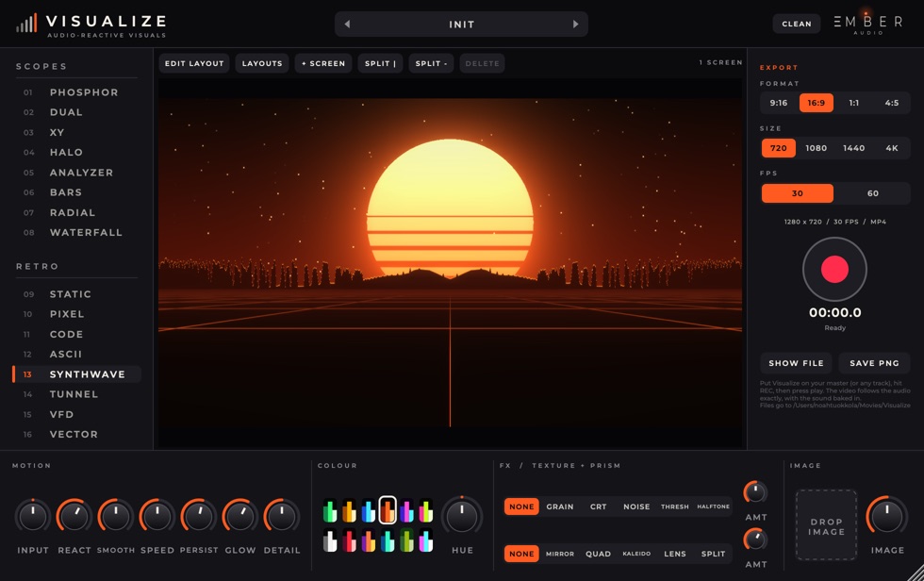Screen dimensions: 924x581
Task: Select the PHOSPHOR scope
Action: (x=76, y=92)
